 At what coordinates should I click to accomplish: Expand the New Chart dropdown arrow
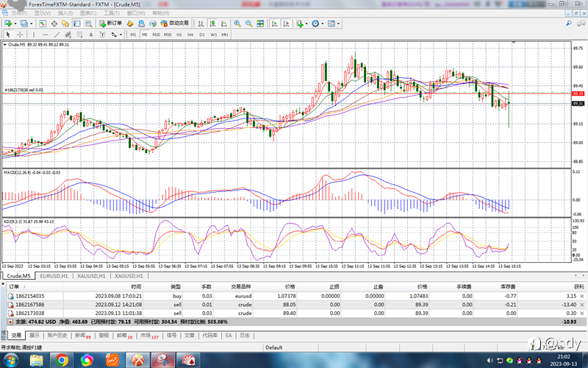point(15,24)
